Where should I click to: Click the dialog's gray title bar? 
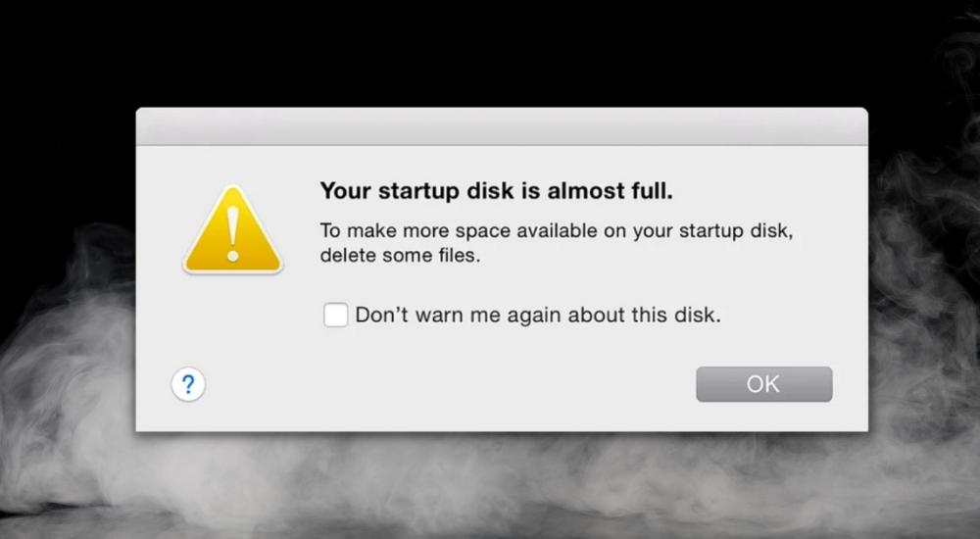pos(501,127)
